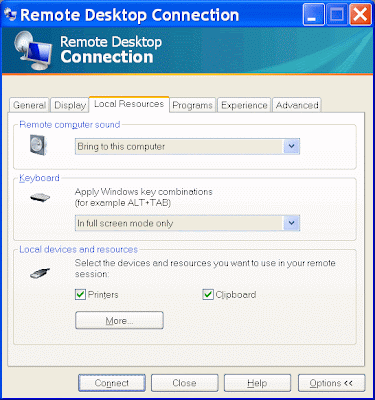The image size is (375, 400).
Task: Open the Advanced tab
Action: click(x=297, y=105)
